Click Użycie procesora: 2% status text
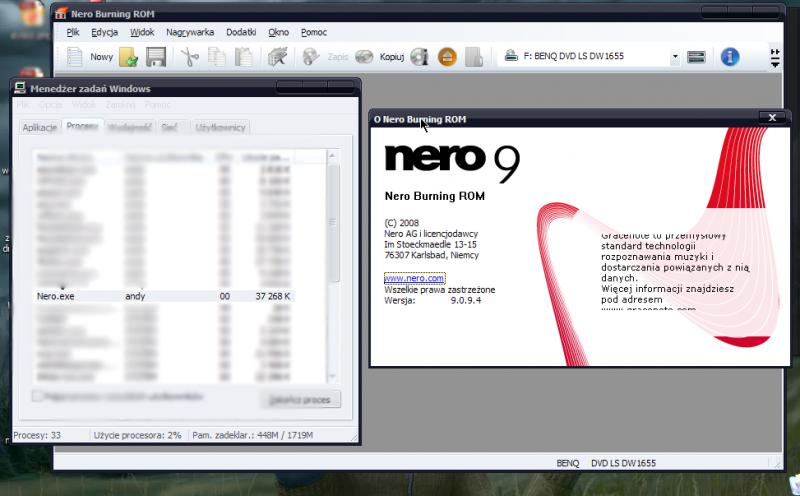The height and width of the screenshot is (496, 800). tap(137, 435)
